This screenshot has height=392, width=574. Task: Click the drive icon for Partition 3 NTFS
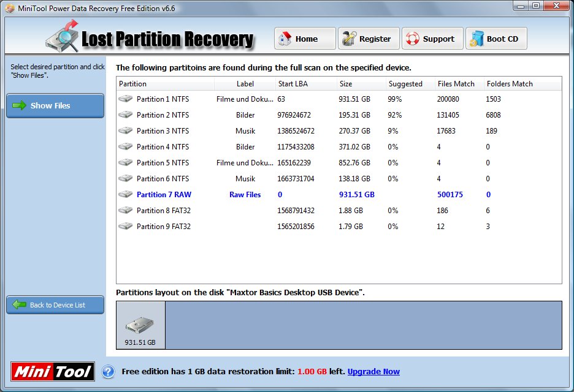coord(125,130)
